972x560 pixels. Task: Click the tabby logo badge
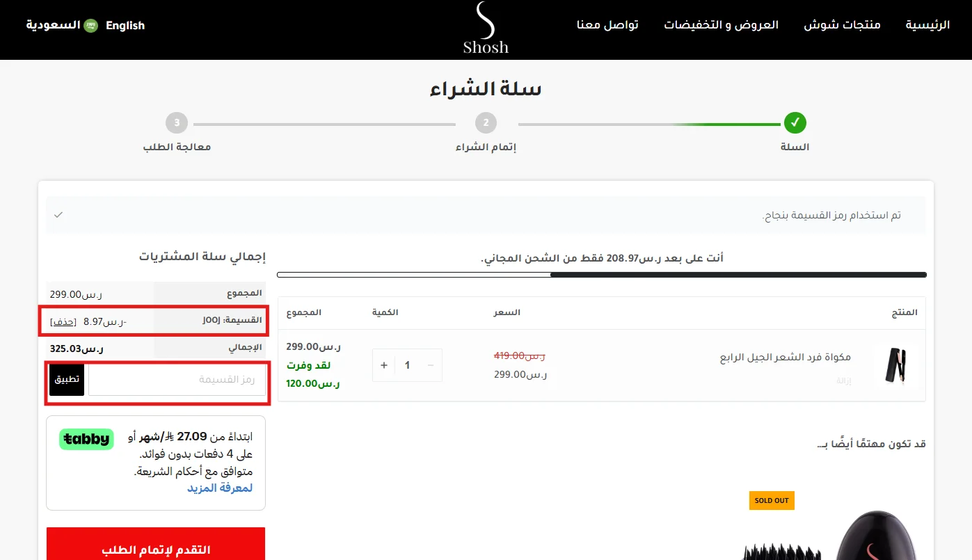pos(86,439)
